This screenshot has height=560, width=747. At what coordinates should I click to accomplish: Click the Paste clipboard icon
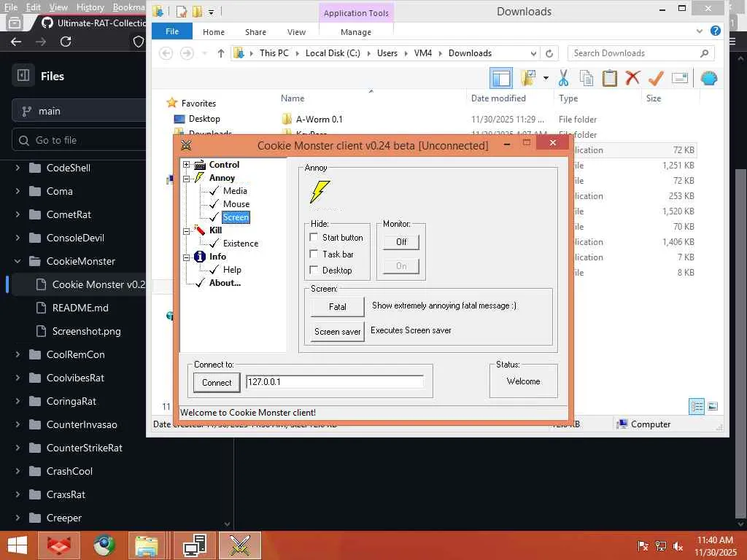tap(610, 78)
